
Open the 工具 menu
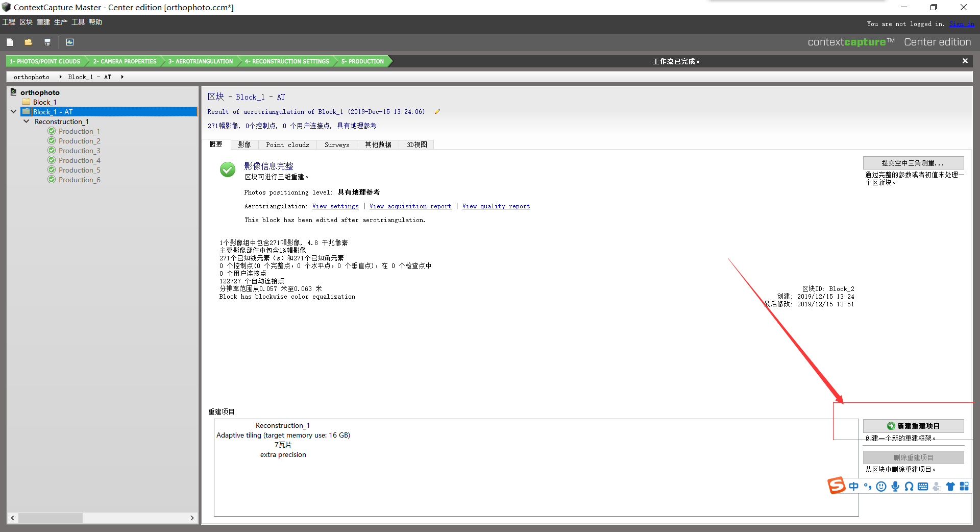pyautogui.click(x=78, y=22)
